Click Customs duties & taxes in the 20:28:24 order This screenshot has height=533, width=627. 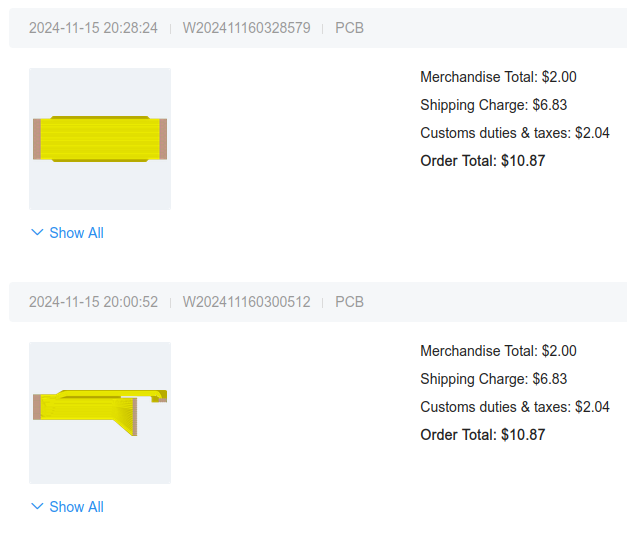(514, 133)
